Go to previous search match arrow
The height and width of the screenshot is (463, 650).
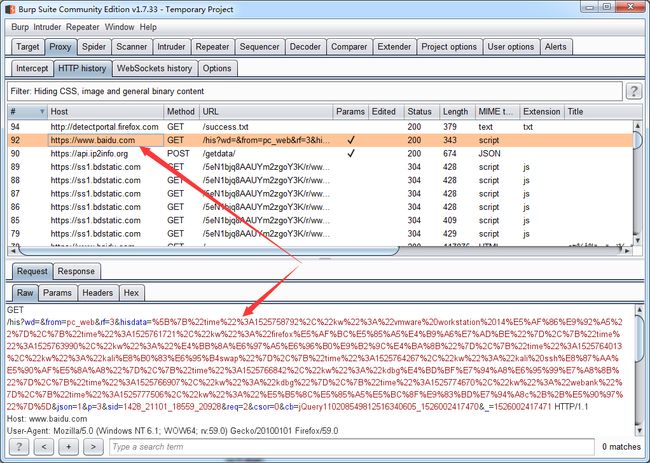(44, 447)
